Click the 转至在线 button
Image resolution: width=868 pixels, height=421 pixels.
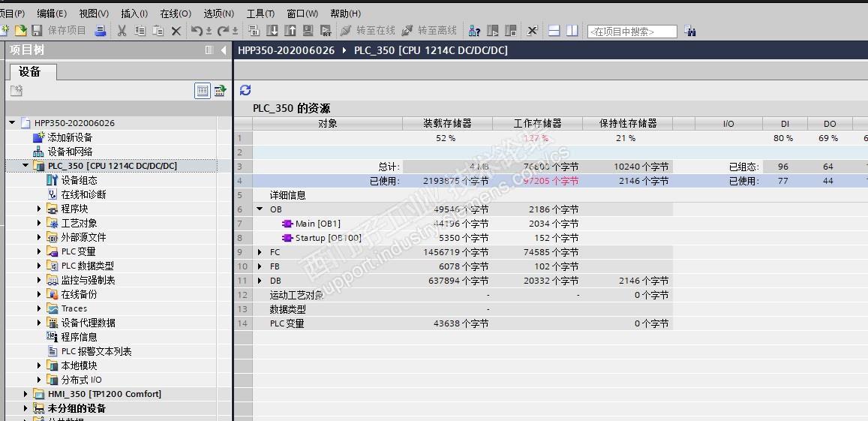click(368, 31)
